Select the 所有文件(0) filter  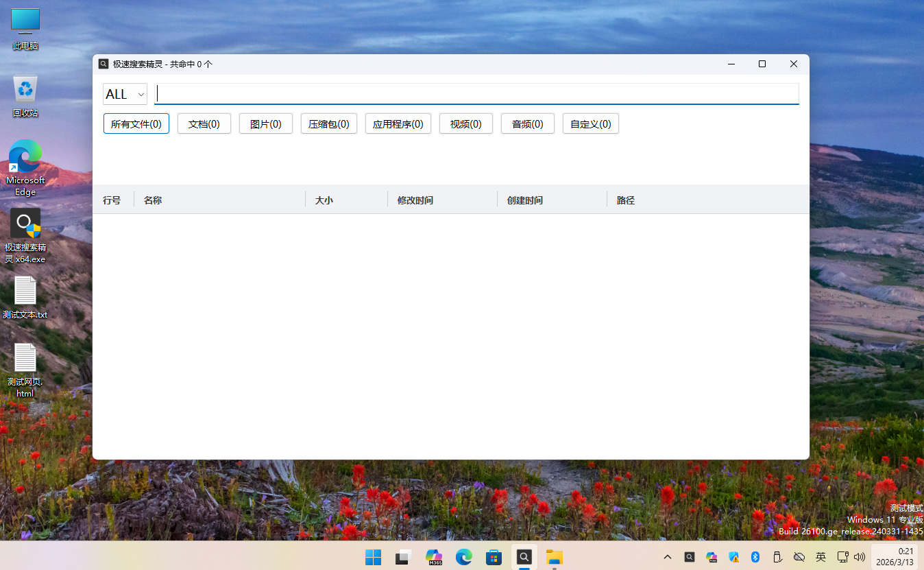[x=136, y=124]
